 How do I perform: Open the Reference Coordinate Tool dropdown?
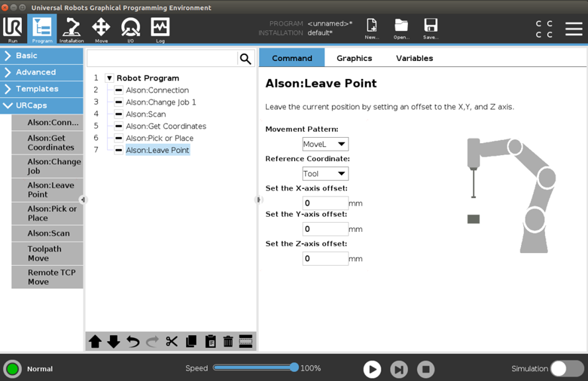pyautogui.click(x=326, y=174)
